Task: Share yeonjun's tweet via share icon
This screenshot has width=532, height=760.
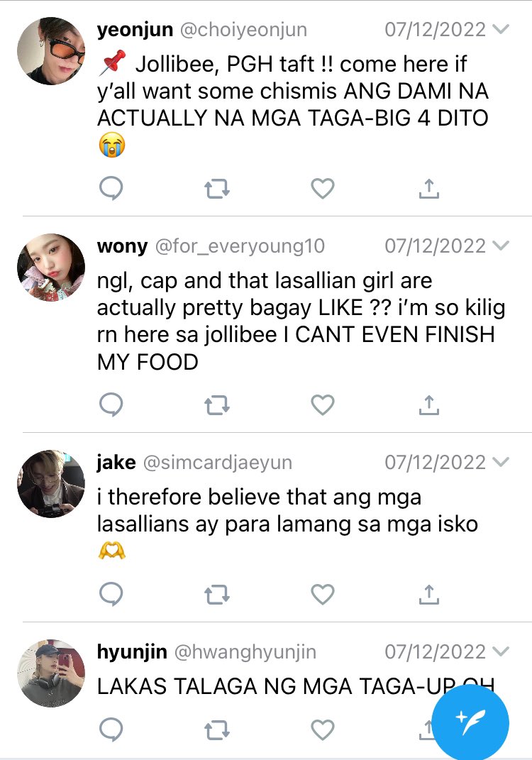Action: [429, 188]
